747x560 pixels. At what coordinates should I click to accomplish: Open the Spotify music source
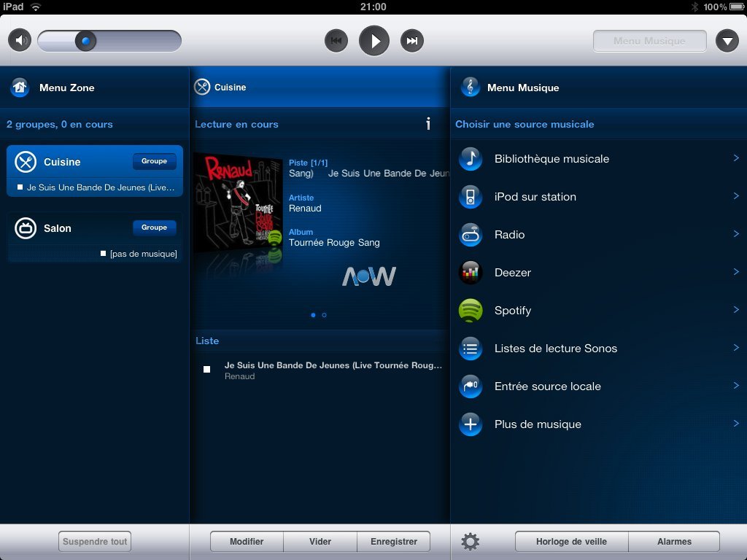pyautogui.click(x=513, y=311)
